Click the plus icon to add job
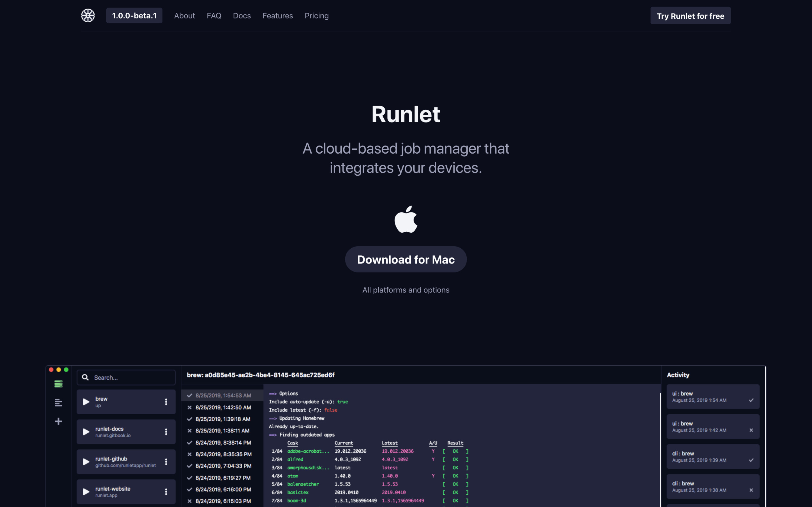The image size is (812, 507). [58, 421]
